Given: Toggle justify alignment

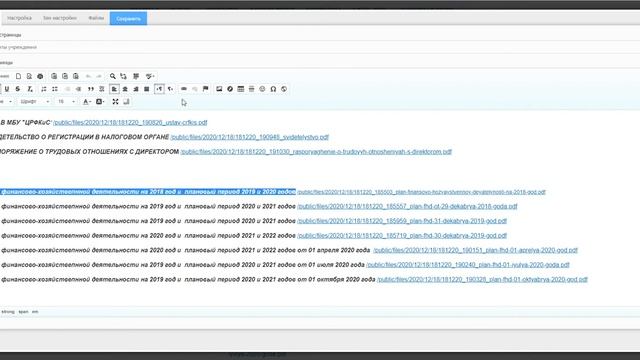Looking at the screenshot, I should pyautogui.click(x=147, y=89).
